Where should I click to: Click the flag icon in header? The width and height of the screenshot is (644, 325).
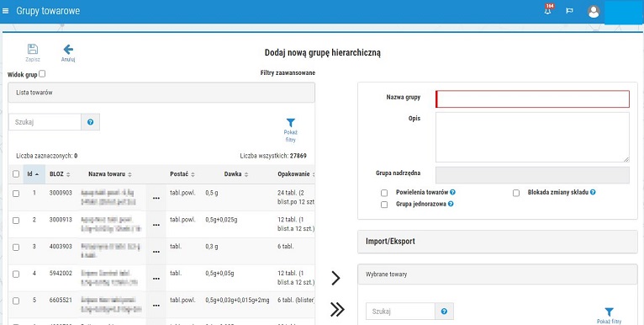[569, 11]
